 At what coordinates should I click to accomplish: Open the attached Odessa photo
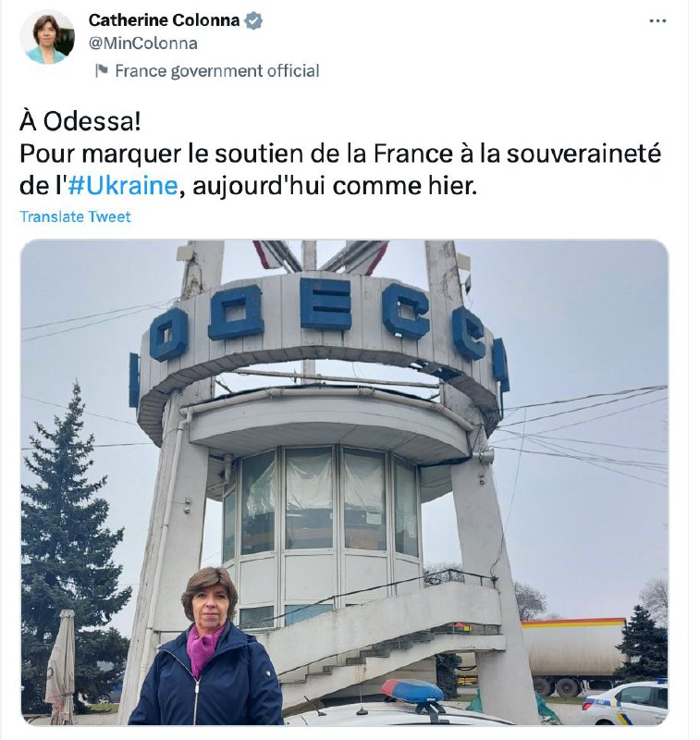344,482
